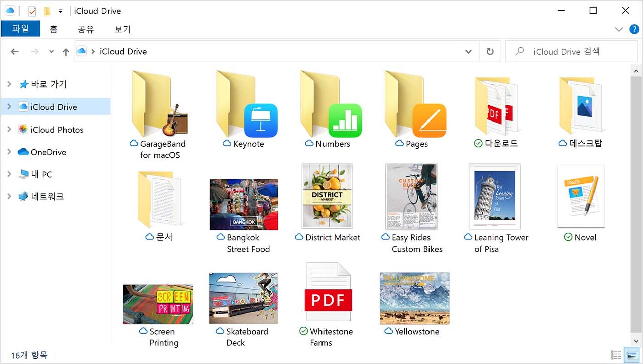Select the Yellowstone thumbnail
The height and width of the screenshot is (364, 643).
pyautogui.click(x=414, y=298)
